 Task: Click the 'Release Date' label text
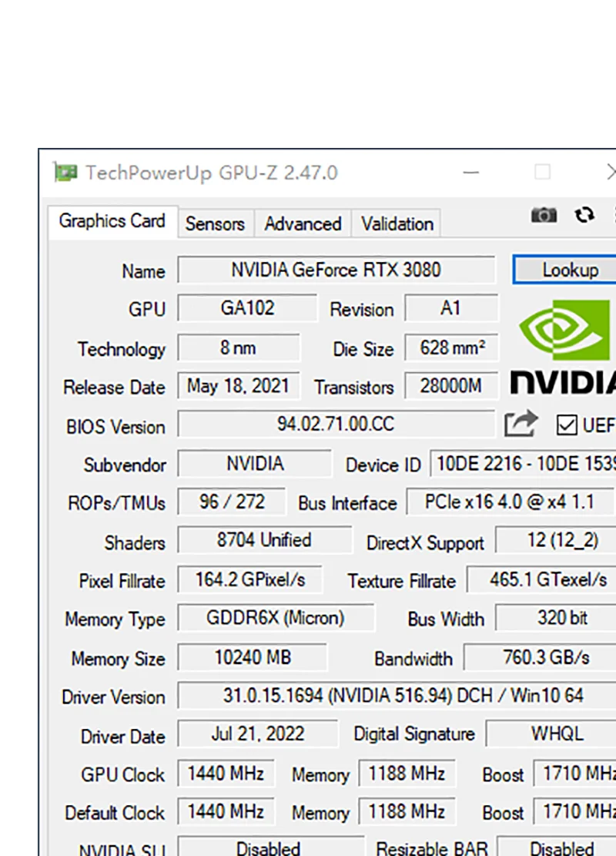tap(114, 387)
